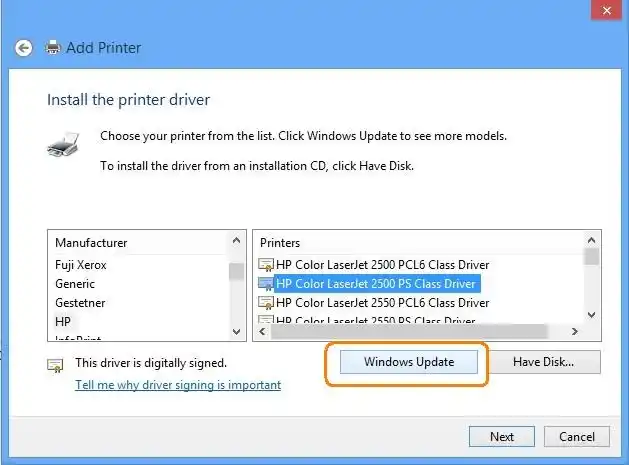The width and height of the screenshot is (629, 465).
Task: Open Tell me why driver signing link
Action: tap(178, 385)
